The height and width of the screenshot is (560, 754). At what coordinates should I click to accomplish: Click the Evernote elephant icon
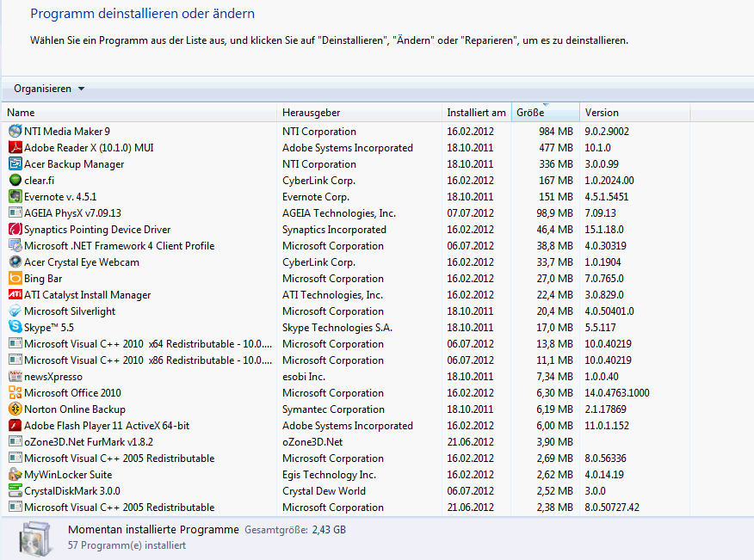click(x=15, y=197)
